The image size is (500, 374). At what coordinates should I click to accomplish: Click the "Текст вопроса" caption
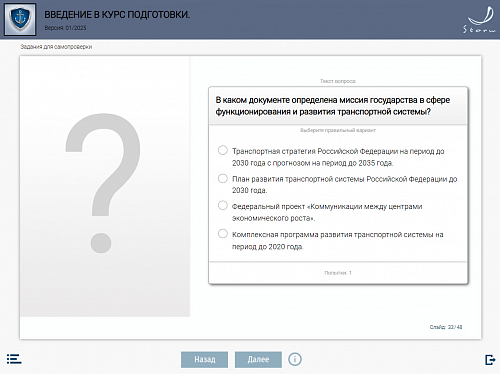point(338,81)
